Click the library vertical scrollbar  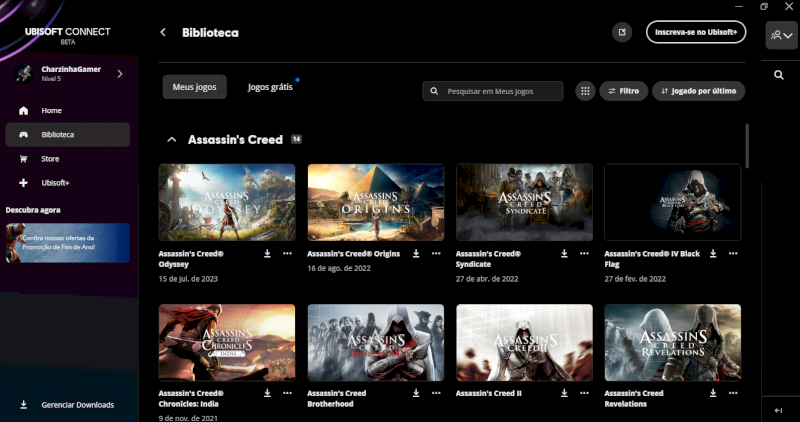point(747,145)
